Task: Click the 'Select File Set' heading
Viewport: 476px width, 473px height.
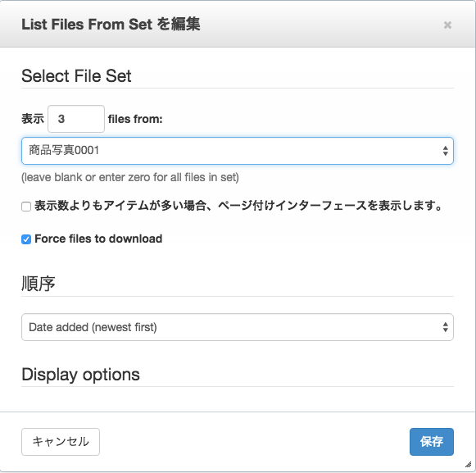Action: click(x=76, y=76)
